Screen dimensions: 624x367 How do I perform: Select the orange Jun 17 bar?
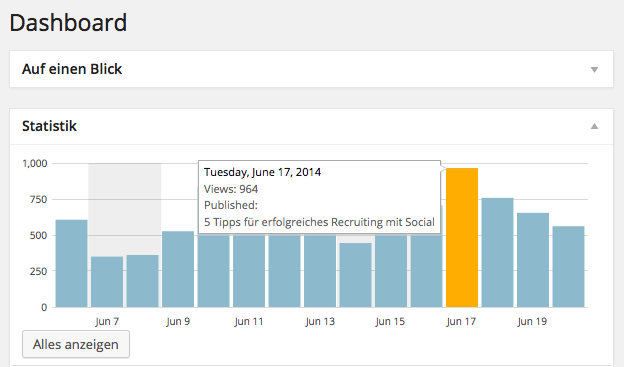point(462,238)
